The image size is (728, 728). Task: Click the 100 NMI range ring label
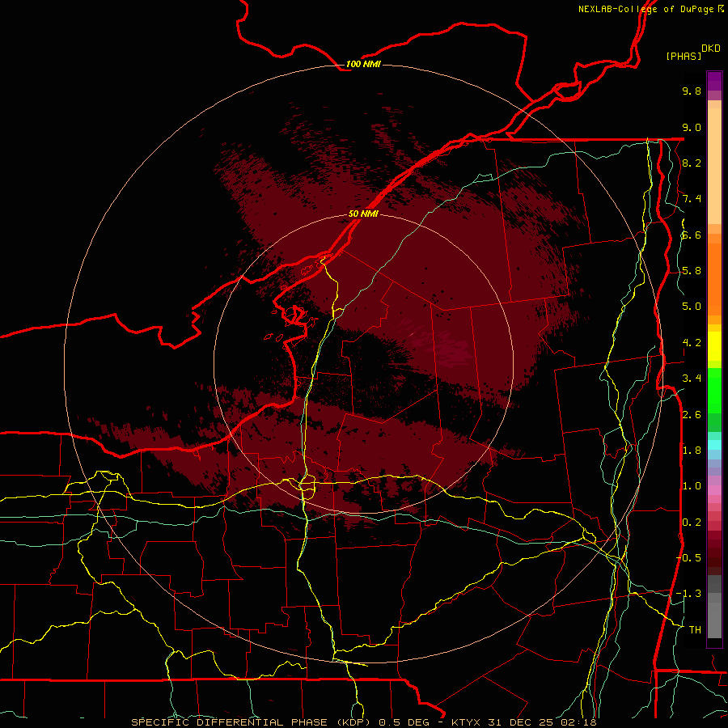click(x=363, y=64)
